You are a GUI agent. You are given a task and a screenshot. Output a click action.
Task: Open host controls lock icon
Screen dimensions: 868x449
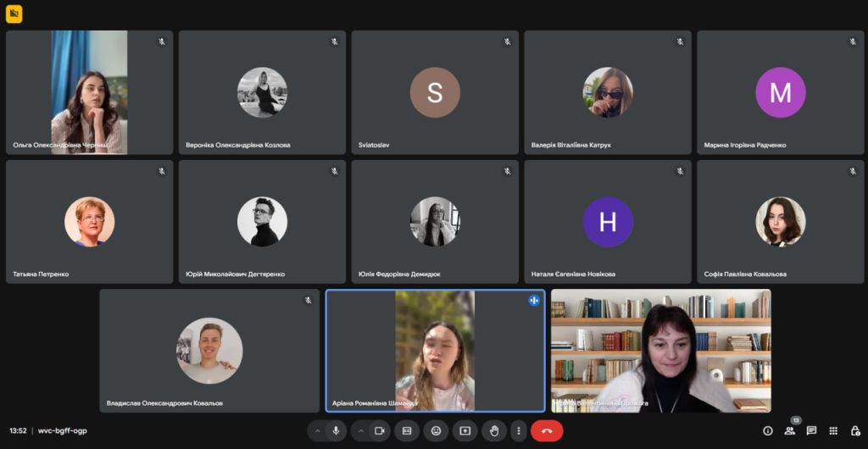point(854,430)
